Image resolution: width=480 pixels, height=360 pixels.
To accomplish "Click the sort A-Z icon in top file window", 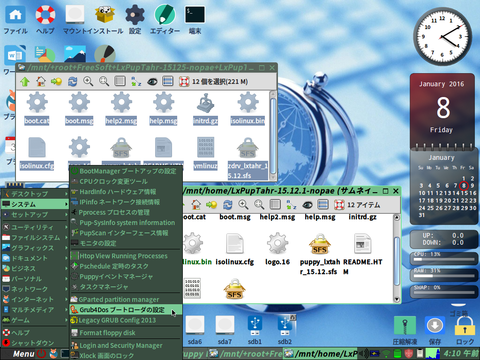I will coord(136,81).
